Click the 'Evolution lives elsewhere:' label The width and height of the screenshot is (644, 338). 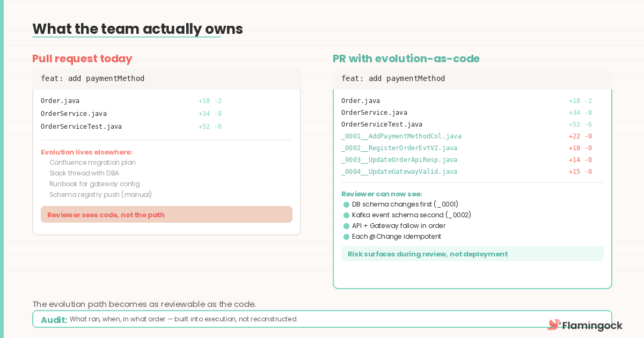(x=87, y=152)
